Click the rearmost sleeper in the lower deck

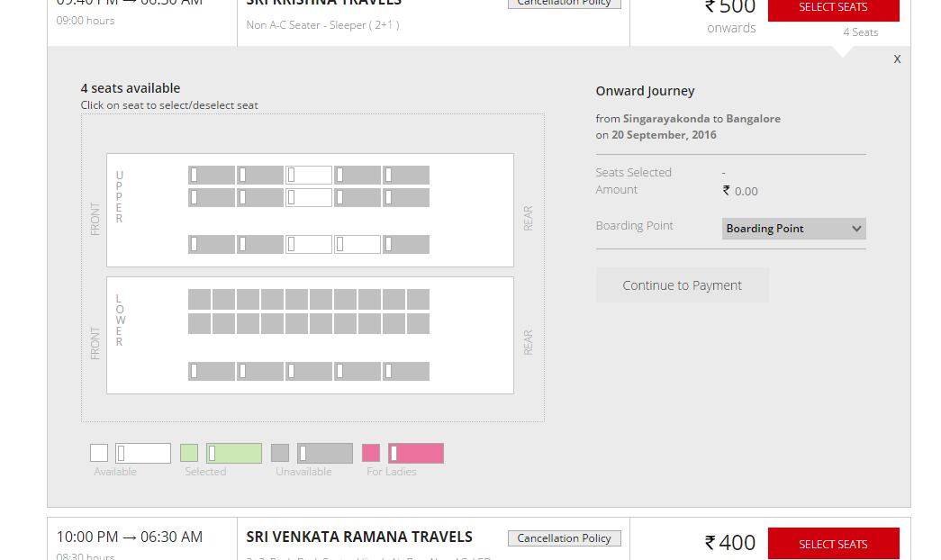(x=406, y=371)
